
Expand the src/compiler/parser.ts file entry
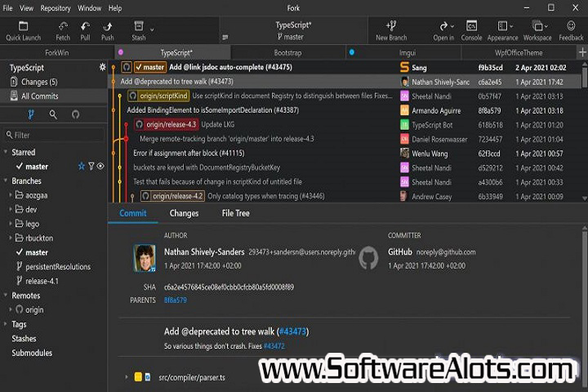[127, 377]
